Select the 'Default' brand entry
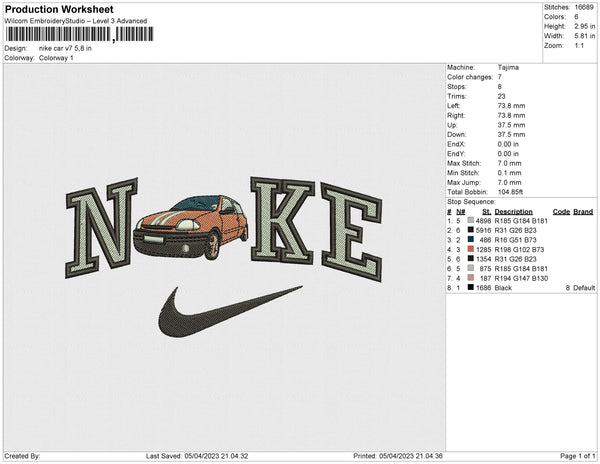Viewport: 600px width, 464px height. click(584, 288)
